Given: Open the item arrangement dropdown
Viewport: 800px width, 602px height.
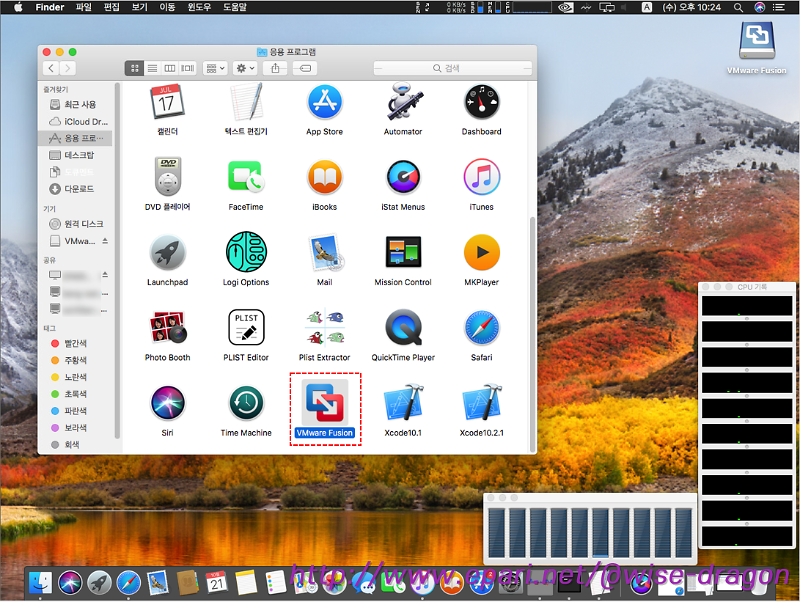Looking at the screenshot, I should 215,68.
